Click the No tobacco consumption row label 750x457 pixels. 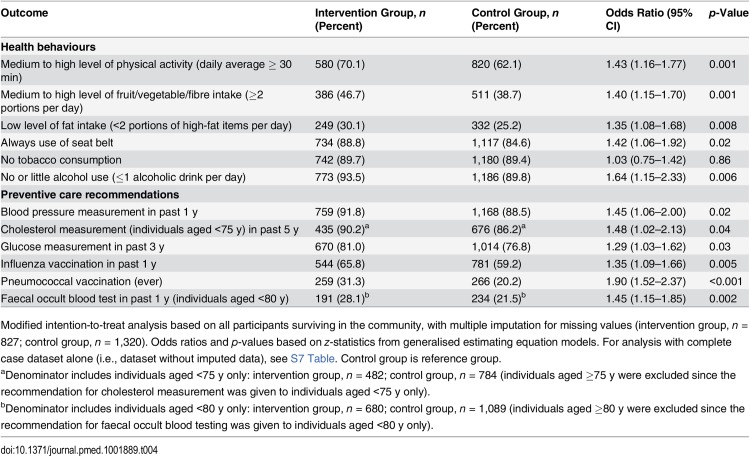pyautogui.click(x=61, y=160)
